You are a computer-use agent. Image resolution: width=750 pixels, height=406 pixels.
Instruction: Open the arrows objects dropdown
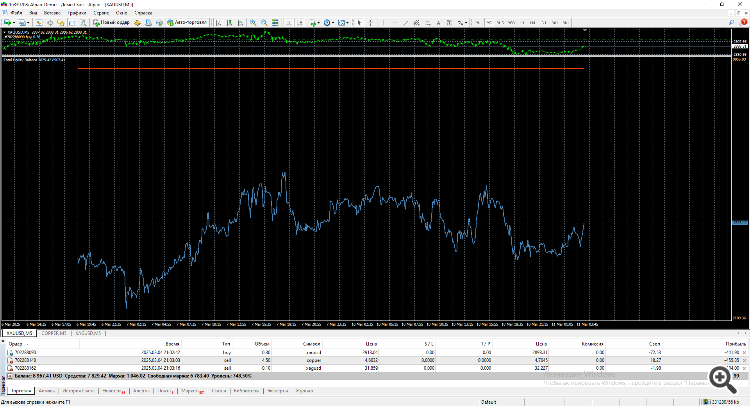pyautogui.click(x=462, y=22)
